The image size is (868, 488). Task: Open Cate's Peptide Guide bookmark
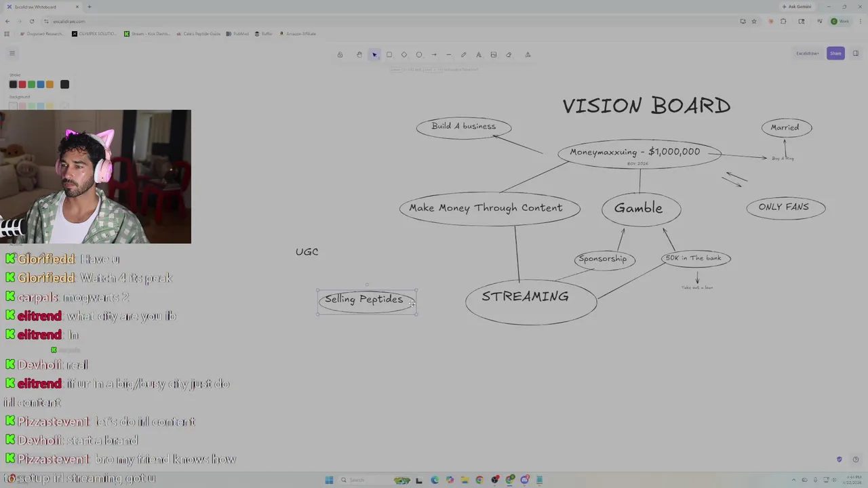pos(198,33)
